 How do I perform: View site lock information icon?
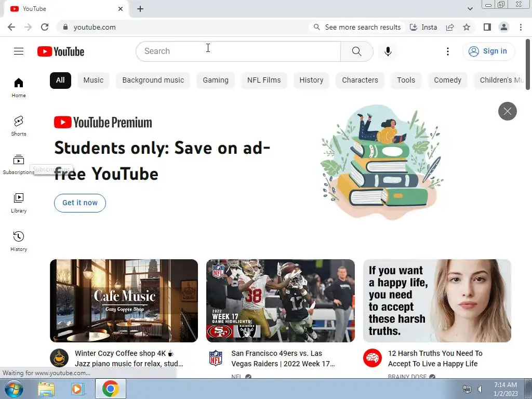click(65, 27)
